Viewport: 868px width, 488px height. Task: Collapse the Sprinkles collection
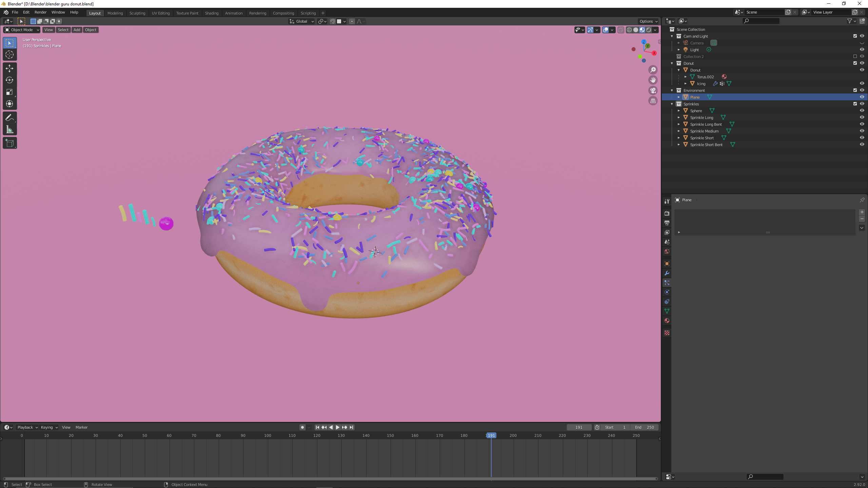point(672,104)
